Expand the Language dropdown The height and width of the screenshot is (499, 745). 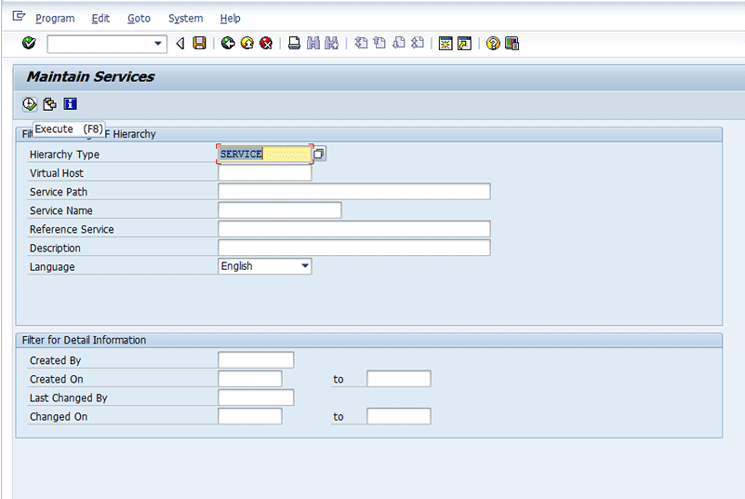click(305, 267)
